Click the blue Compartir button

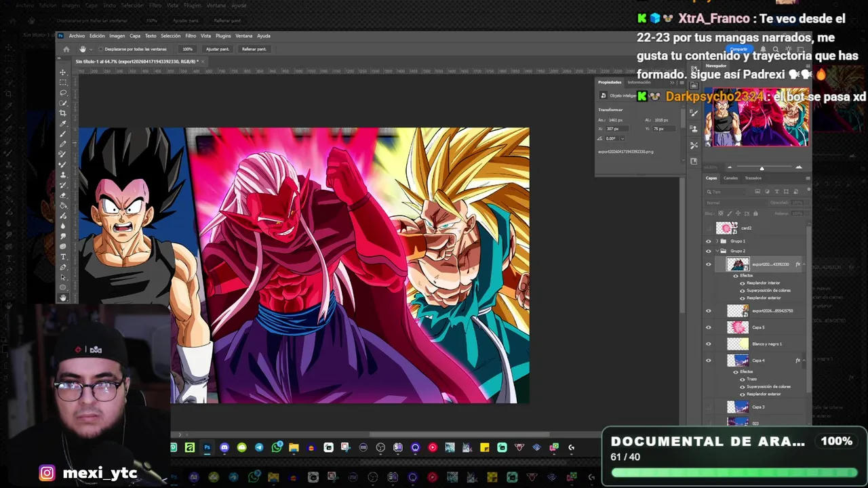pyautogui.click(x=739, y=49)
